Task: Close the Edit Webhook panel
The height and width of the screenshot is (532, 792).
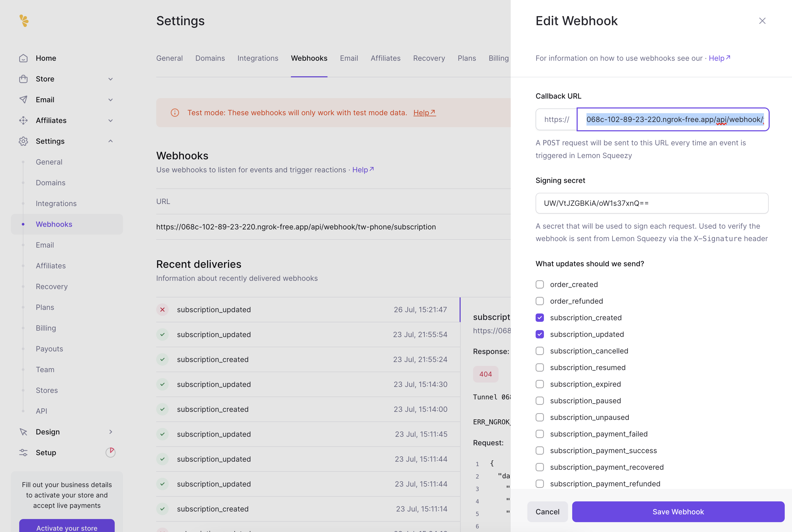Action: point(762,21)
